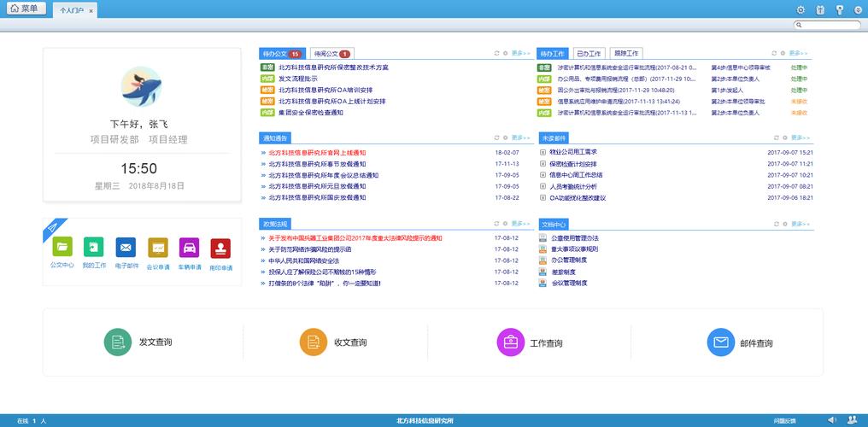Screen dimensions: 868x427
Task: Click the 邮件查询 blue envelope icon
Action: tap(721, 342)
